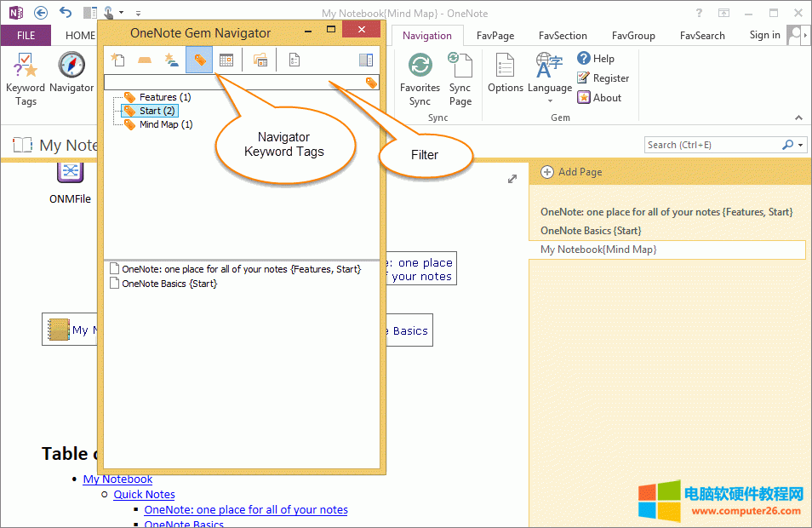Click the Navigator filter input field
This screenshot has width=812, height=528.
coord(234,83)
